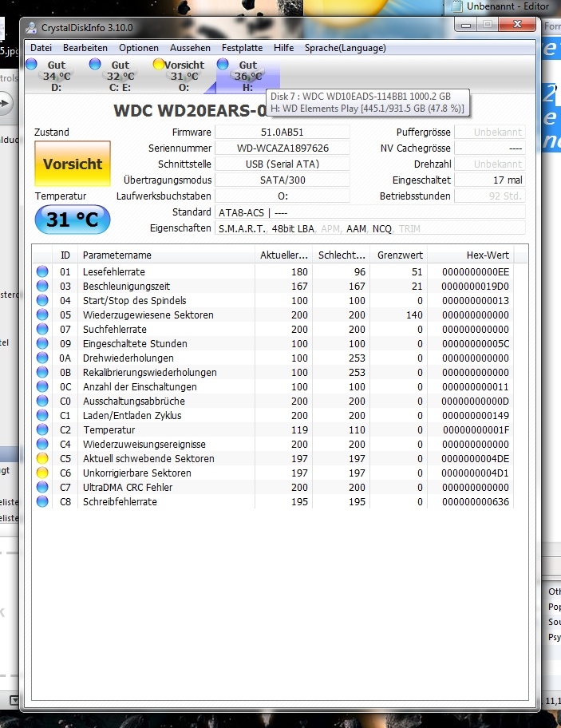The image size is (561, 728).
Task: Click status icon for Ausschaltungsabbrüche
Action: 42,402
